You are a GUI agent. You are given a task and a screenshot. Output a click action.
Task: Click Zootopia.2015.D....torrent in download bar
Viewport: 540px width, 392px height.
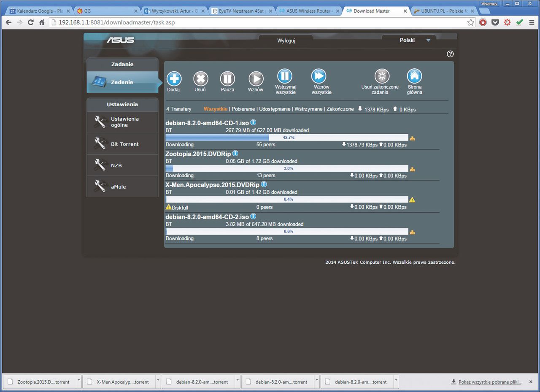pos(40,381)
